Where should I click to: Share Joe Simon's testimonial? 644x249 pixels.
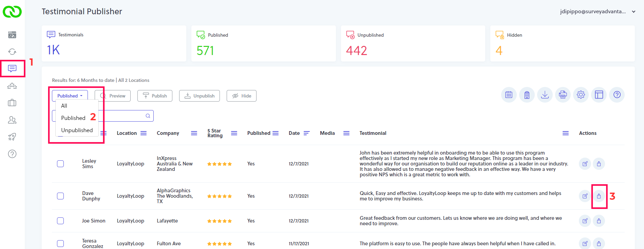[599, 221]
